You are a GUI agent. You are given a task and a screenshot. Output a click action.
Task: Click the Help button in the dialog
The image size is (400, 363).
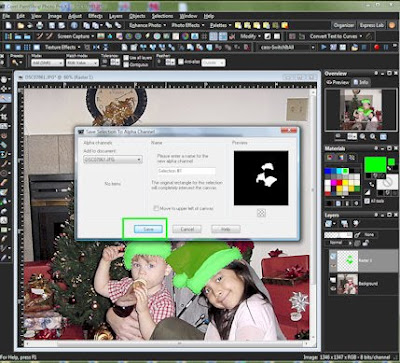pos(226,229)
